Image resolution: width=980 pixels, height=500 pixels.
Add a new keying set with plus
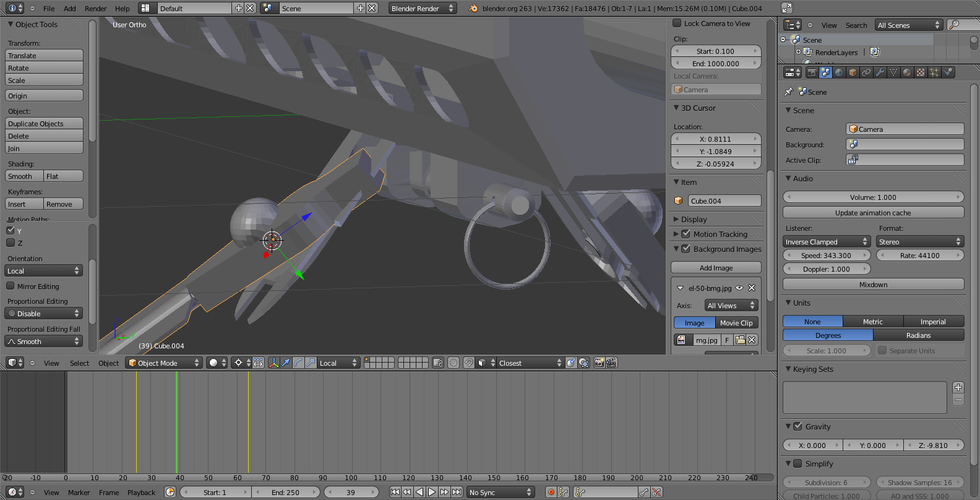tap(958, 387)
